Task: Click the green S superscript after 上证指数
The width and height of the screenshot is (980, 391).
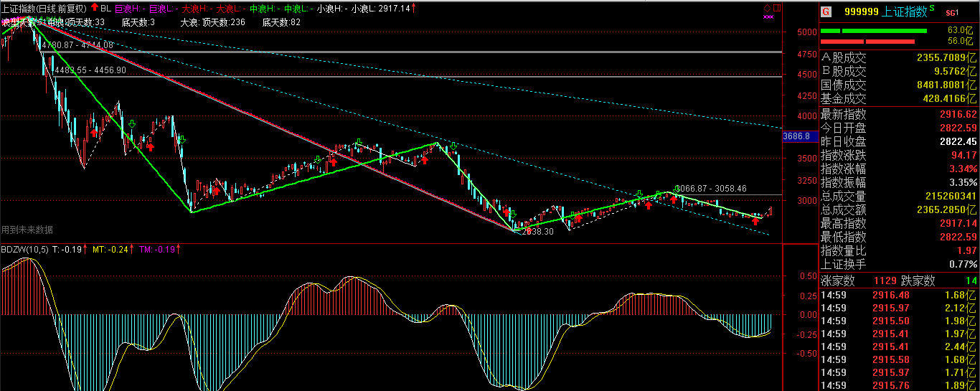Action: 932,9
